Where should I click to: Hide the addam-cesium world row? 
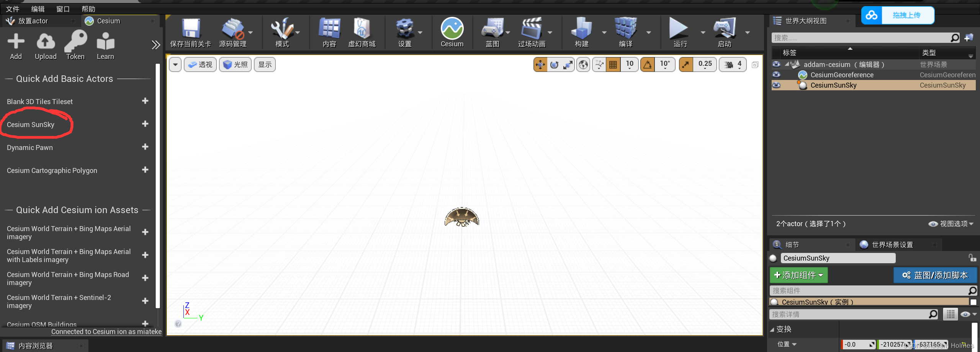point(776,64)
